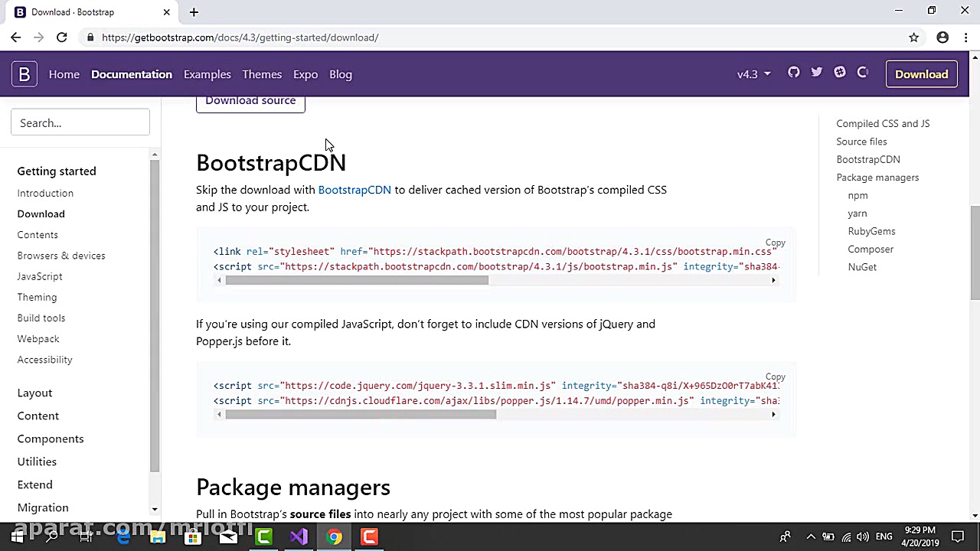Click the jQuery code block horizontal scrollbar
This screenshot has height=551, width=980.
pyautogui.click(x=361, y=415)
